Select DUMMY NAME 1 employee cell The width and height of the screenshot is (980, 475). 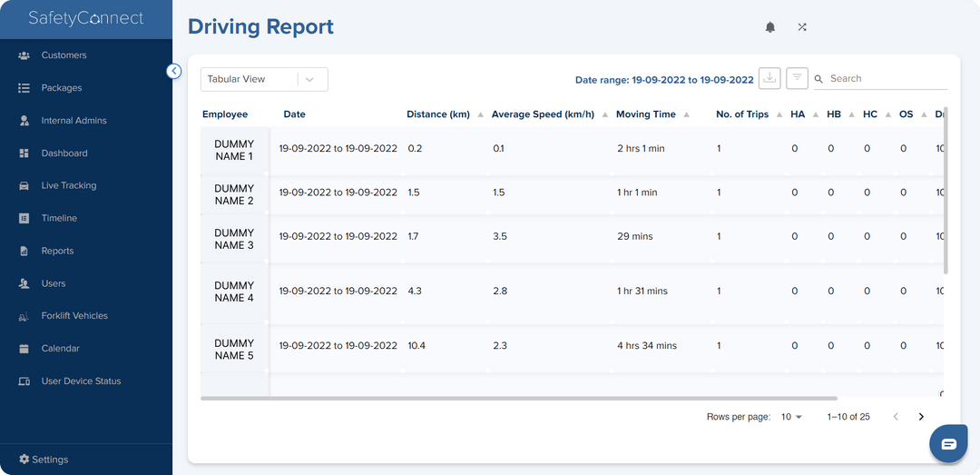pyautogui.click(x=234, y=150)
